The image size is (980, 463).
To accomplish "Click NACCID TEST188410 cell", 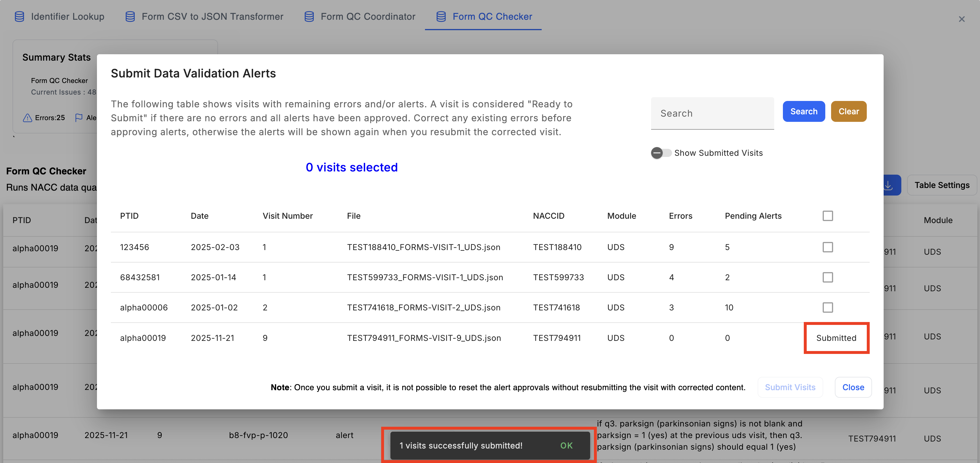I will (557, 247).
